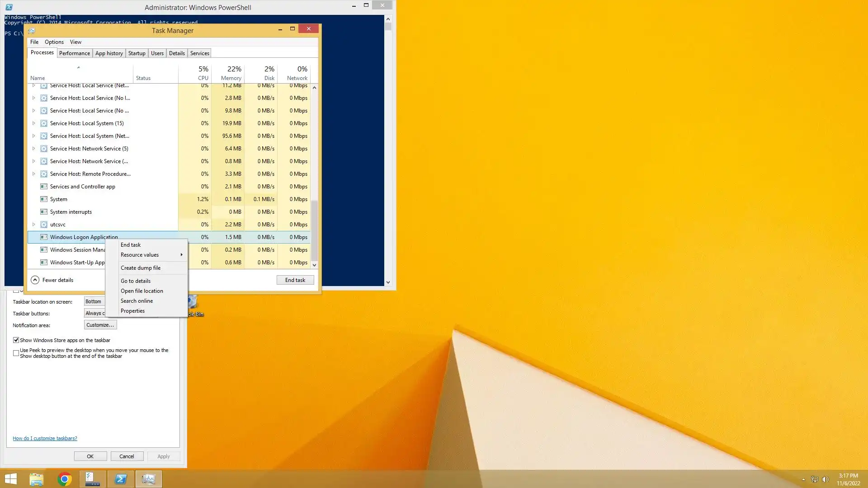Expand the utcsvc process group

[x=33, y=225]
